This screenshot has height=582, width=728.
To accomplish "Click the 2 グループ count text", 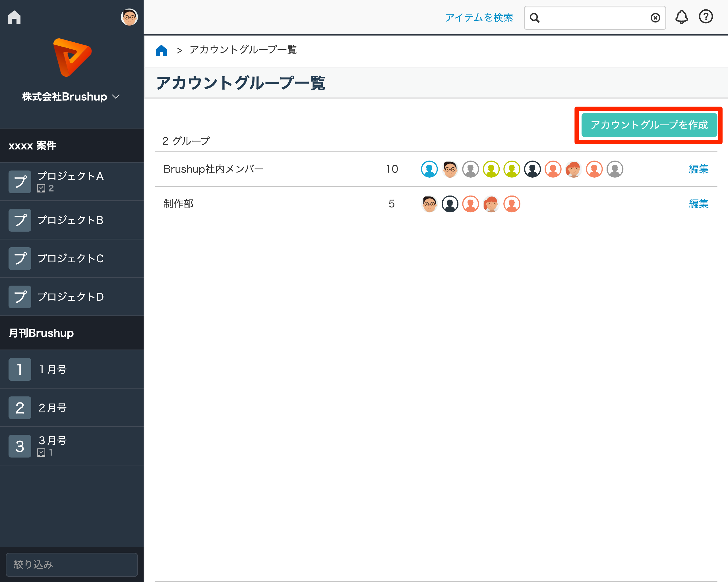I will [x=186, y=141].
